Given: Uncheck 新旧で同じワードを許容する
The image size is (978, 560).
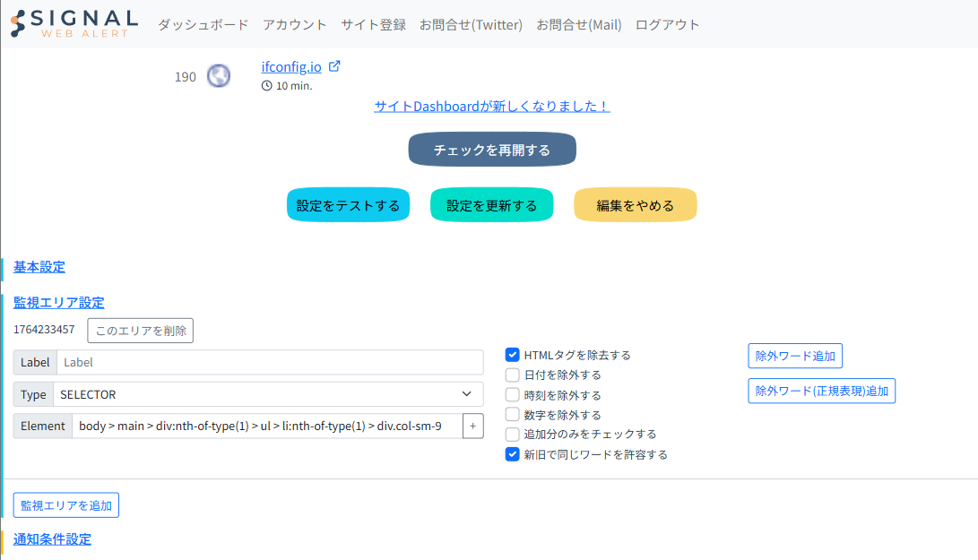Looking at the screenshot, I should tap(513, 454).
